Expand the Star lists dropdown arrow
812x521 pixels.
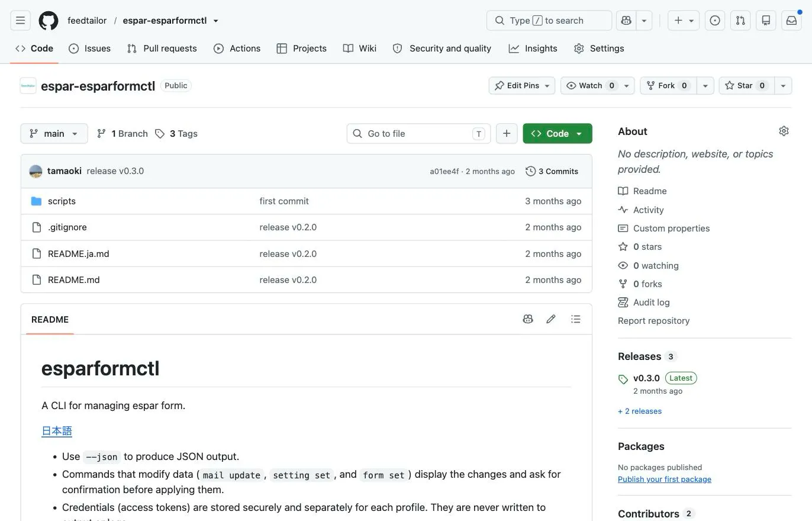[783, 86]
